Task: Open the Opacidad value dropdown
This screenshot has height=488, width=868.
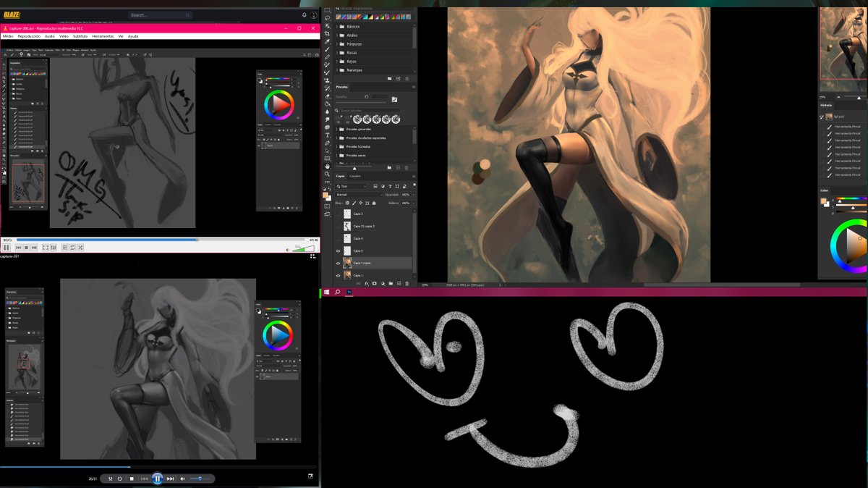Action: tap(414, 195)
